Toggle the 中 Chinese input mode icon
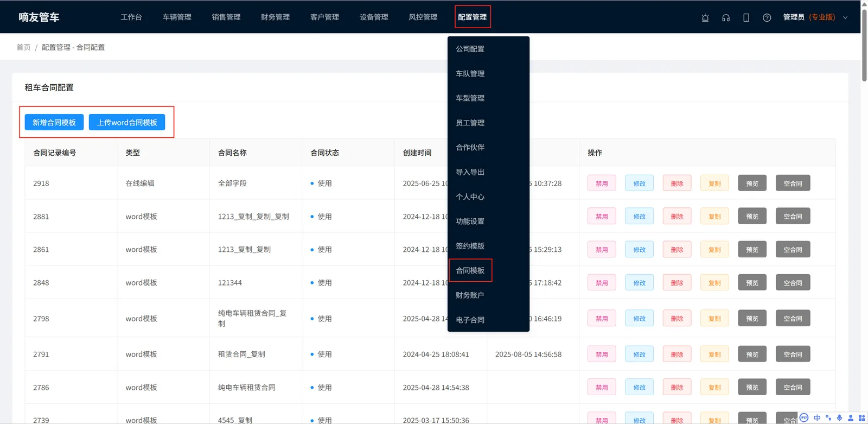This screenshot has width=868, height=424. pyautogui.click(x=817, y=417)
